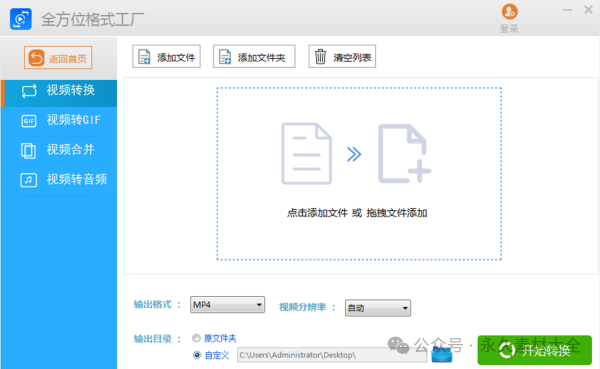Open the 登录 user avatar icon
Screen dimensions: 600x369
(509, 12)
